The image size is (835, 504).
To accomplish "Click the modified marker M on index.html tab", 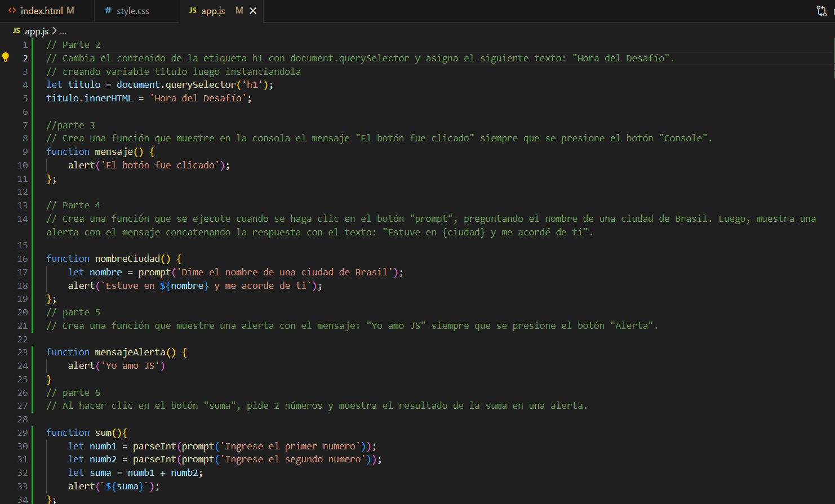I will coord(70,11).
